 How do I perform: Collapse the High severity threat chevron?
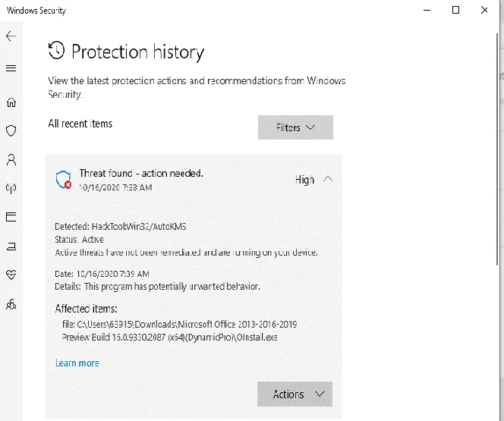[x=328, y=179]
